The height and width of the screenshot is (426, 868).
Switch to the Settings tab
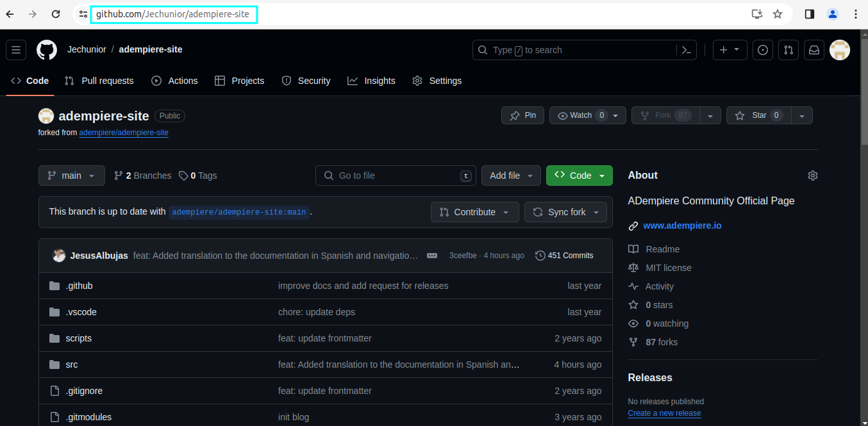437,81
